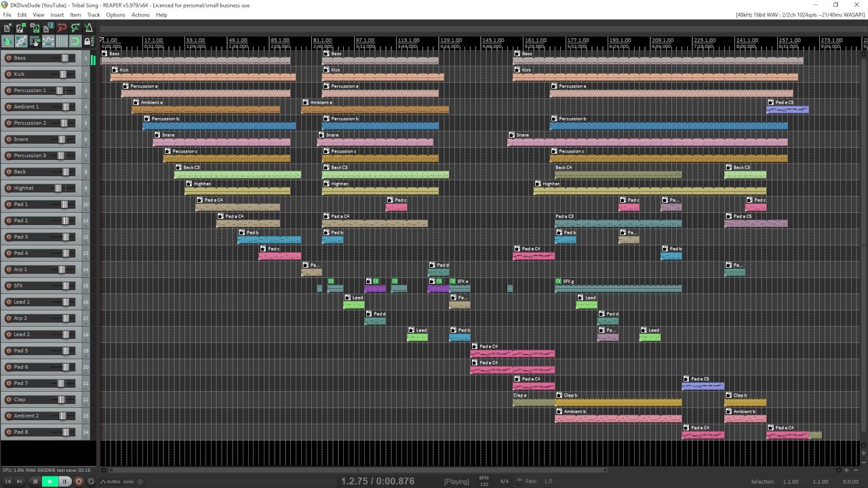
Task: Select the first Ambient b item
Action: pyautogui.click(x=618, y=415)
